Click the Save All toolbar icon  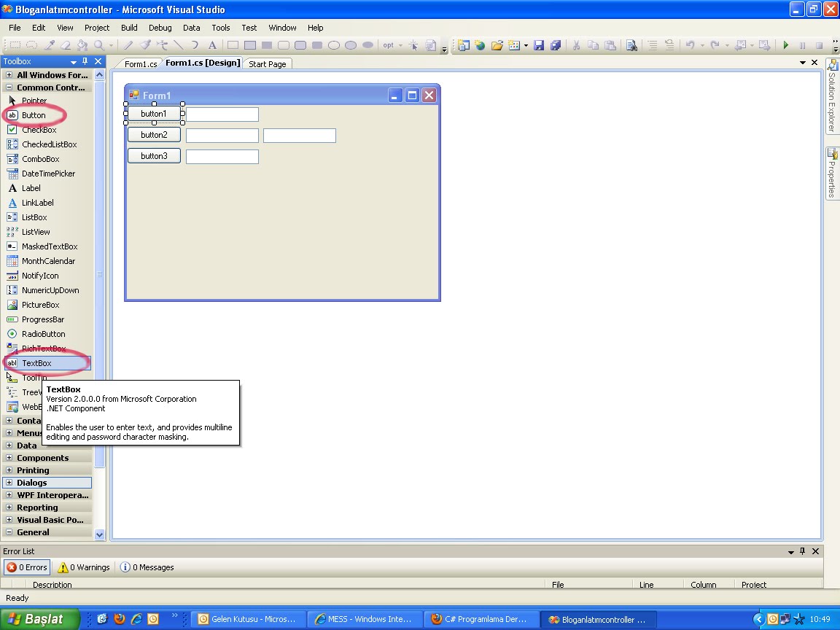coord(555,45)
